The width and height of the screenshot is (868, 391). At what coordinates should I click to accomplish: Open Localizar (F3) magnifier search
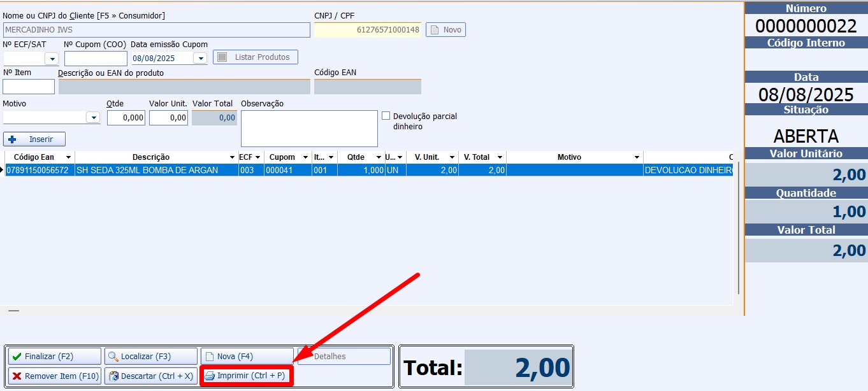click(x=150, y=357)
